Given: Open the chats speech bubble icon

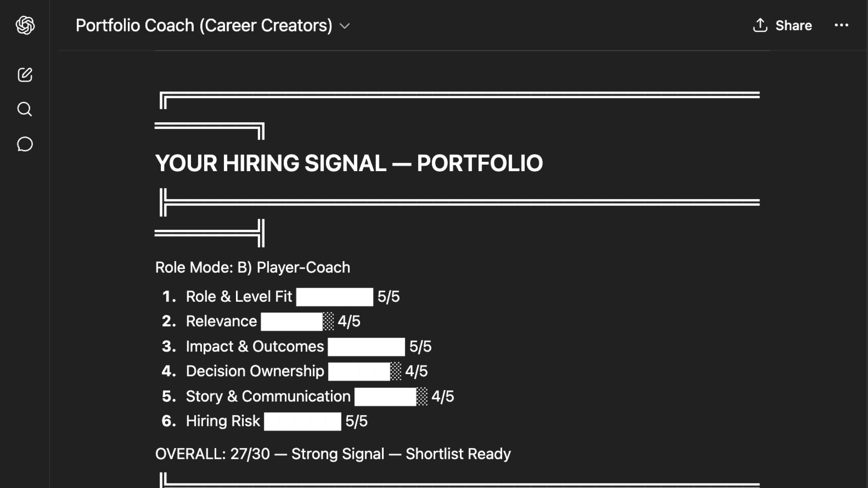Looking at the screenshot, I should 25,144.
